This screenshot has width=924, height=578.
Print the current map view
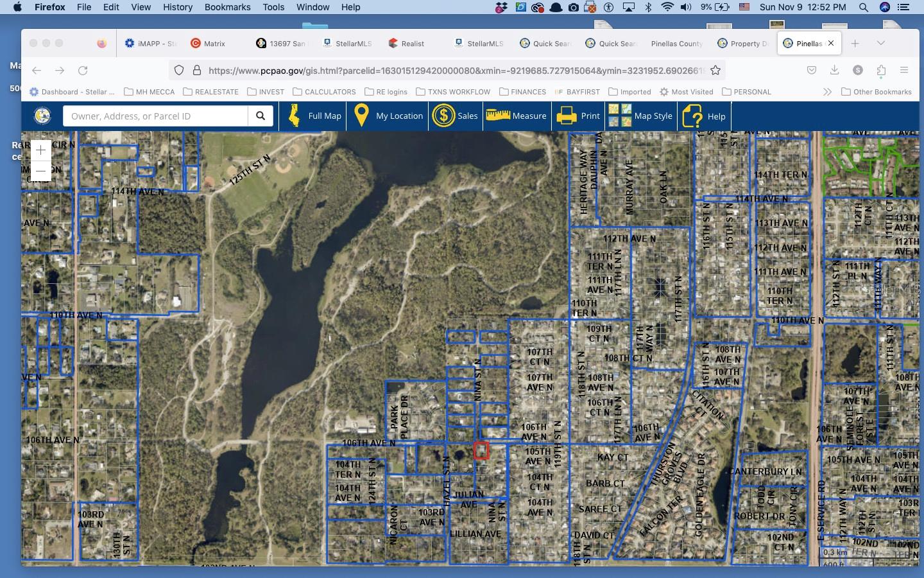pyautogui.click(x=567, y=116)
